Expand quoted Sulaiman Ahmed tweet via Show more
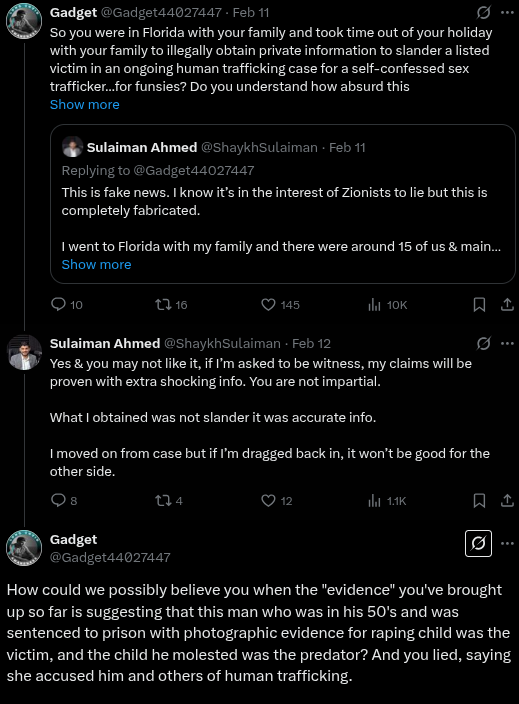The height and width of the screenshot is (704, 519). pyautogui.click(x=96, y=264)
